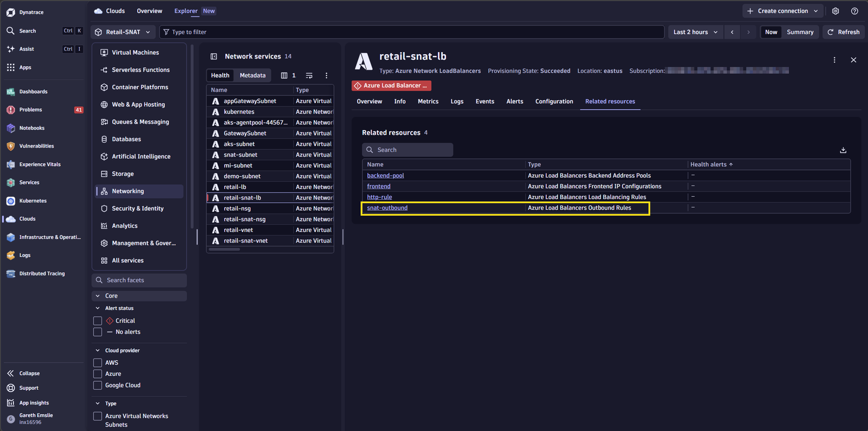
Task: Collapse the Alert status facet
Action: click(x=98, y=308)
